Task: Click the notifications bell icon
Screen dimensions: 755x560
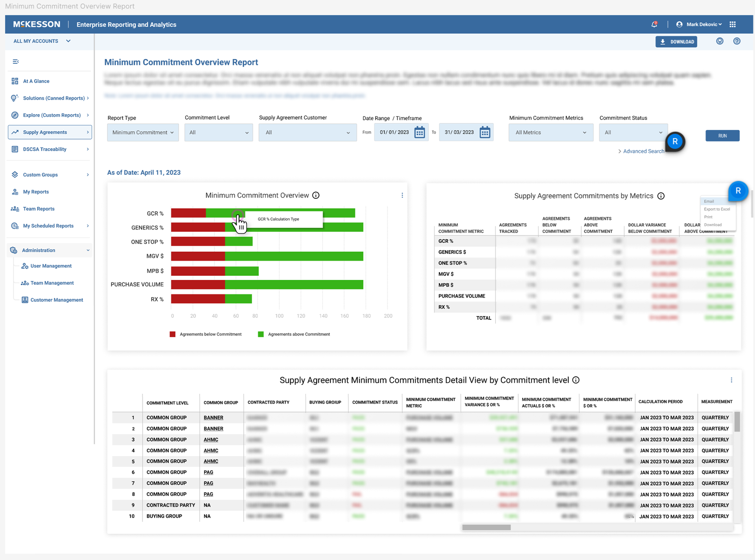Action: click(654, 24)
